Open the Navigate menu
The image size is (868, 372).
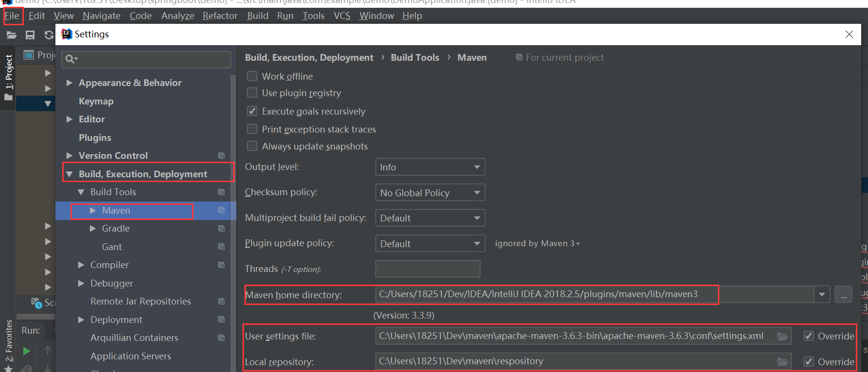(102, 16)
